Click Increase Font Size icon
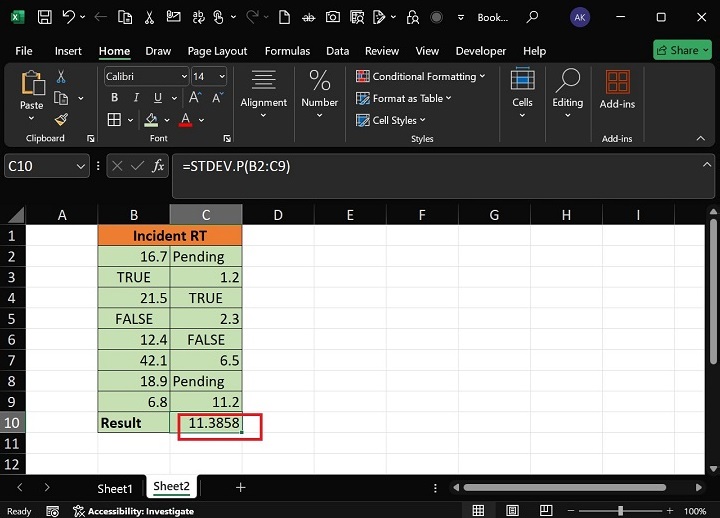Screen dimensions: 720x518 tap(195, 97)
